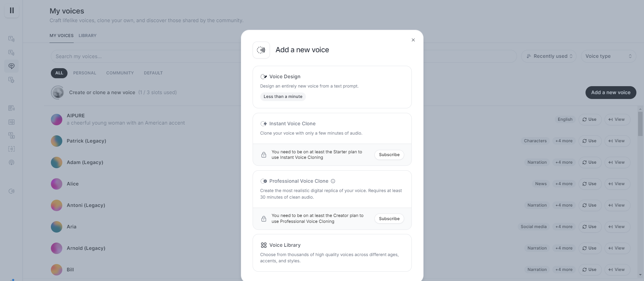Viewport: 644px width, 281px height.
Task: Select the Voice Design option
Action: 332,87
